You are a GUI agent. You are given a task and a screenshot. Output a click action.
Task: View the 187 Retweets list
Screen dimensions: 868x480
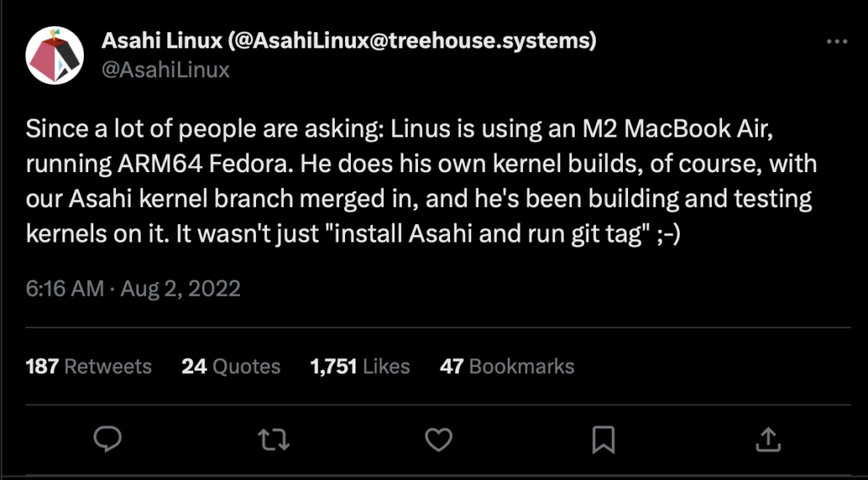[89, 366]
